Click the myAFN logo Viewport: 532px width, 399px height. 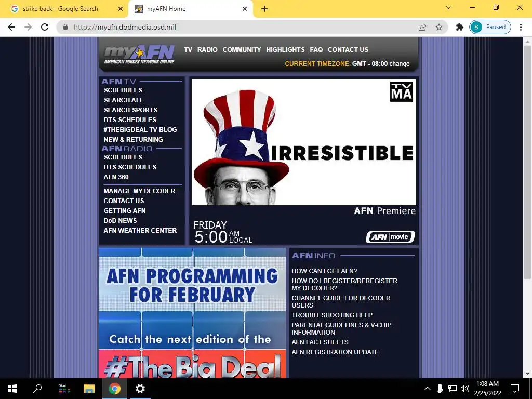139,54
